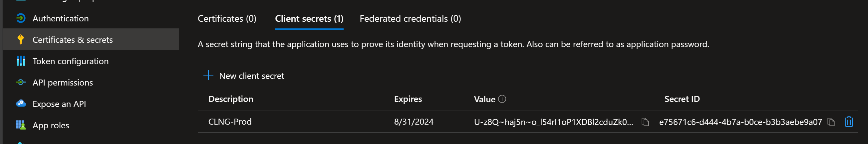Screen dimensions: 868x144
Task: Switch to the Certificates (0) tab
Action: coord(227,19)
